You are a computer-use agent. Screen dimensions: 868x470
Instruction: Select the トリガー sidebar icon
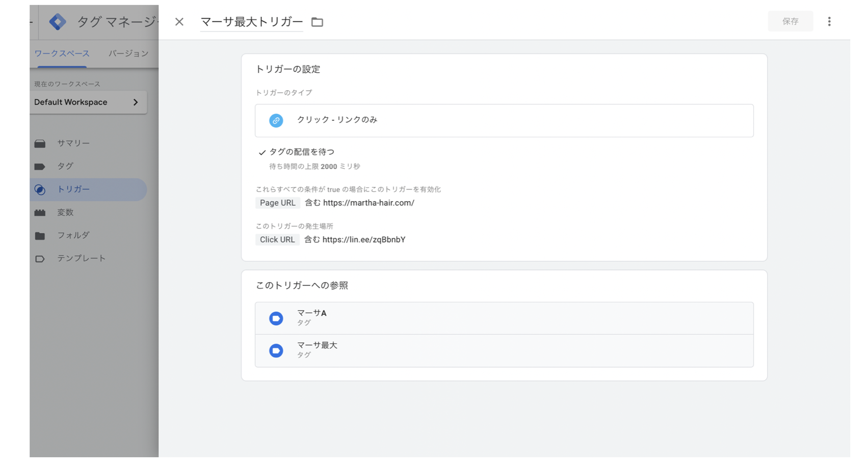click(40, 190)
